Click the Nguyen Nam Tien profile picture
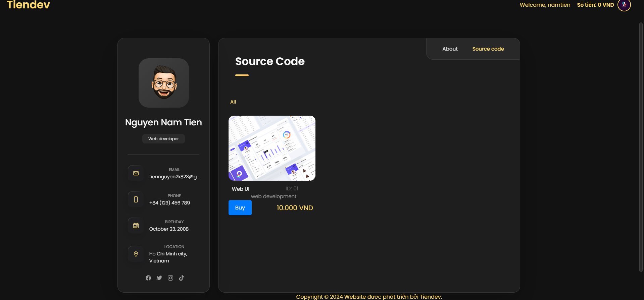 click(x=164, y=83)
